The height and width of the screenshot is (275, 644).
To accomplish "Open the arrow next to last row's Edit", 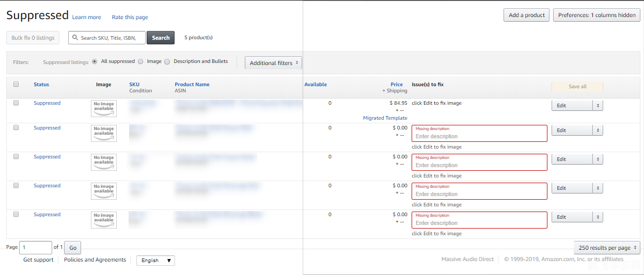I will click(598, 217).
